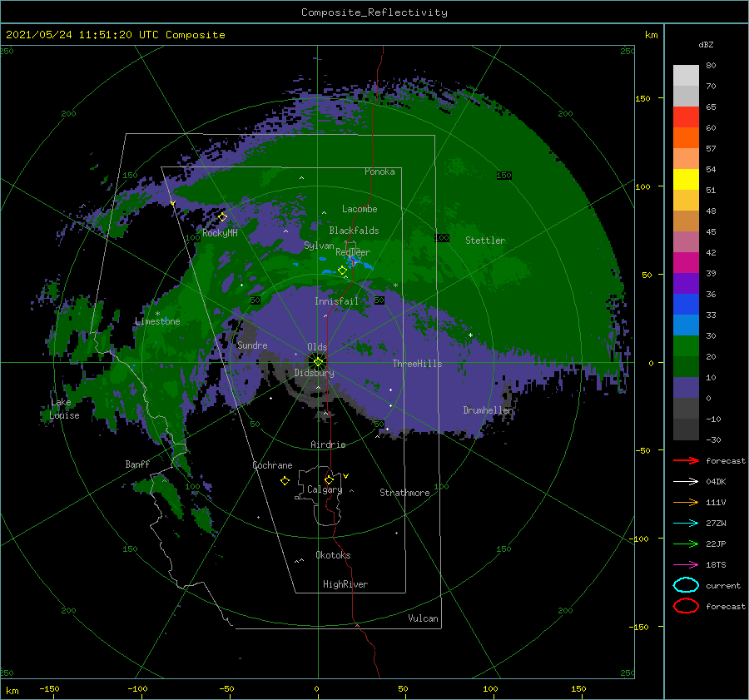Image resolution: width=749 pixels, height=700 pixels.
Task: Click yellow diamond marker below RedDeer
Action: click(342, 271)
